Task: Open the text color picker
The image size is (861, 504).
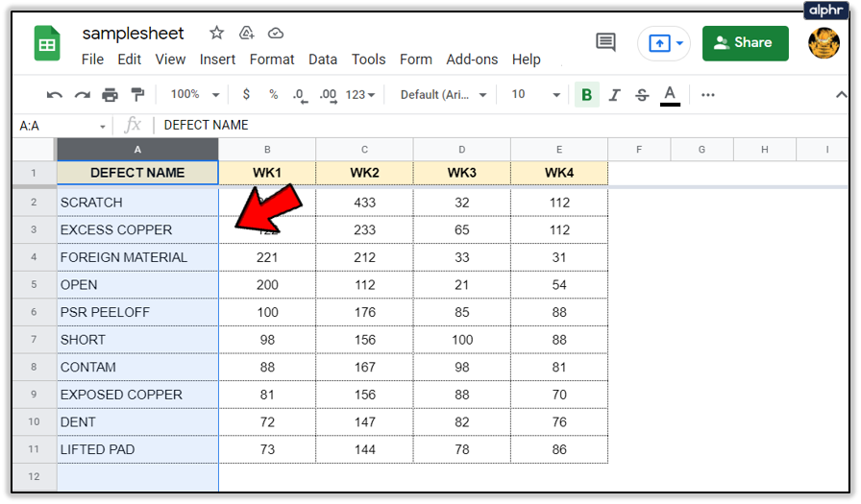Action: pos(670,95)
